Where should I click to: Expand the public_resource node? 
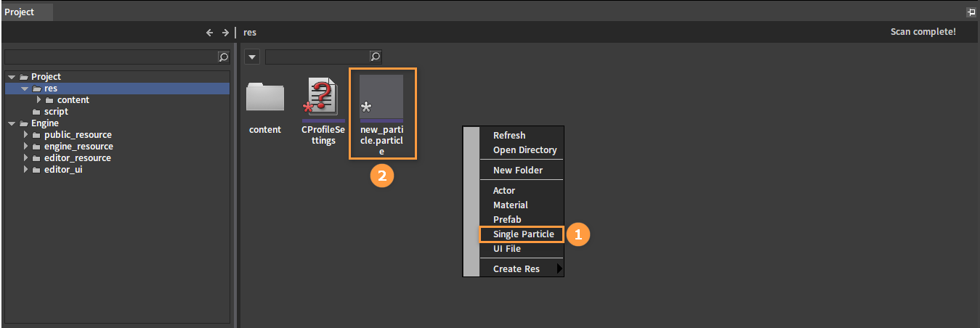click(x=25, y=135)
